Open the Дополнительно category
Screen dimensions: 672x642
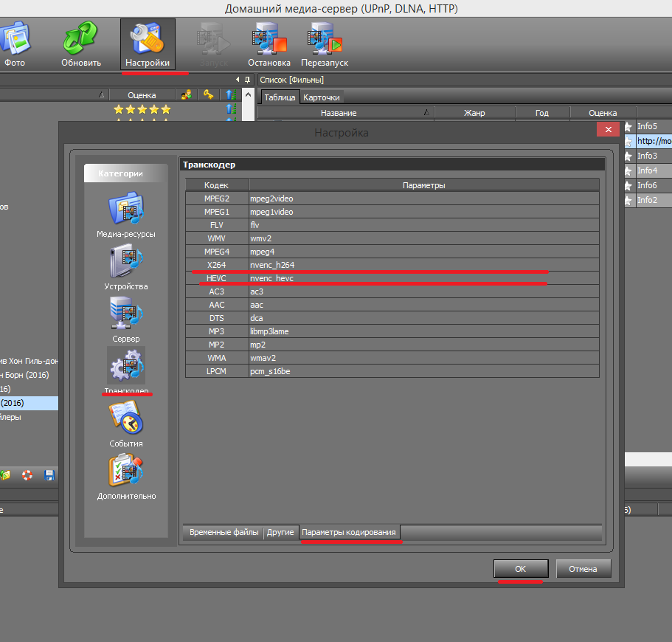pyautogui.click(x=126, y=477)
